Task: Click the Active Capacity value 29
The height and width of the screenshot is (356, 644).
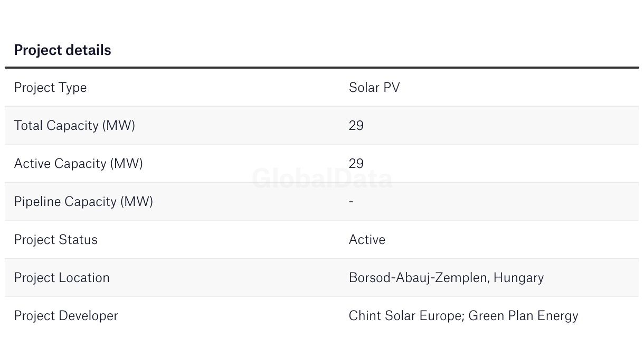Action: (x=356, y=163)
